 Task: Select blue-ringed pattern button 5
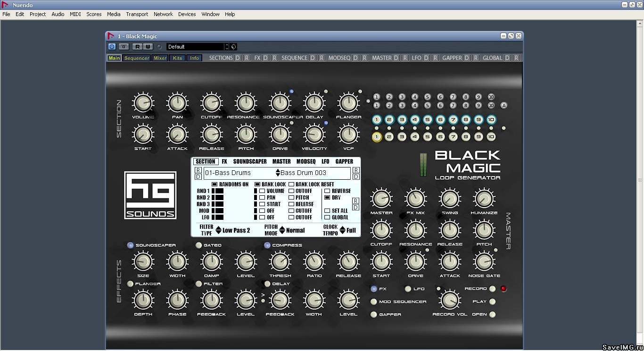click(428, 120)
